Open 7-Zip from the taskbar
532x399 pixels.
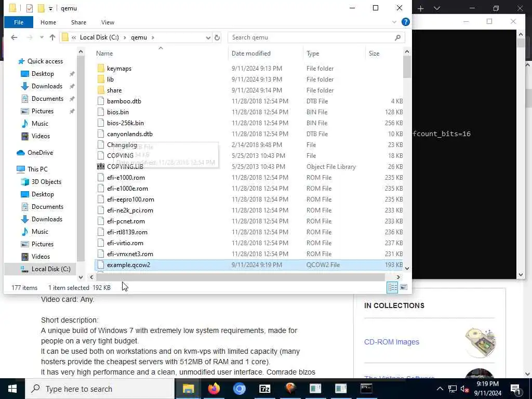click(264, 389)
